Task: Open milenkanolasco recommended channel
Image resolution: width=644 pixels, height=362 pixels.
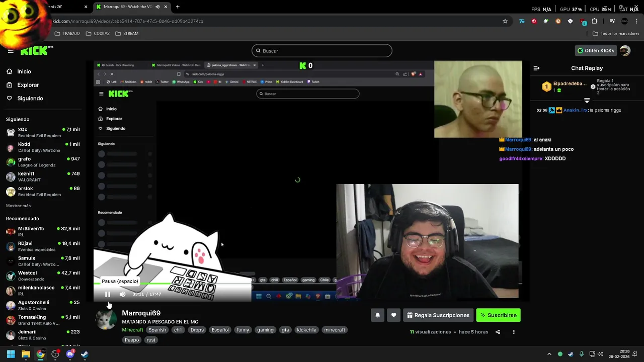Action: tap(43, 291)
